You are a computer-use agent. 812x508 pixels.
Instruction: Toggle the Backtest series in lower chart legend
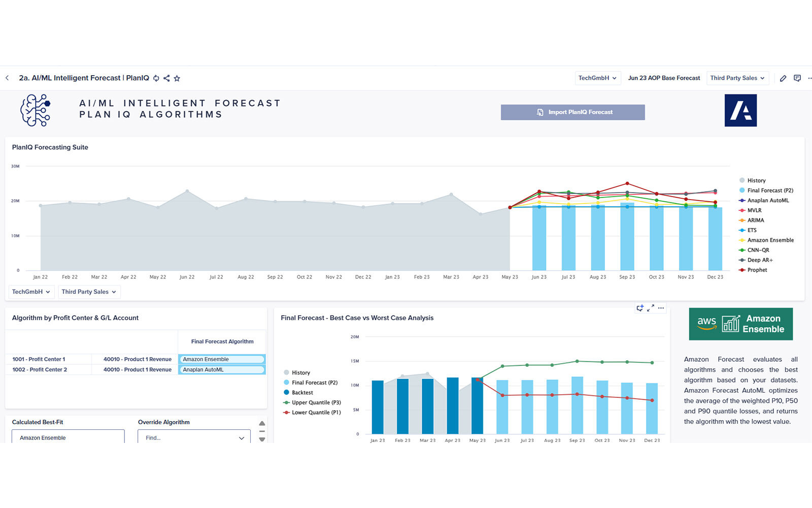tap(302, 393)
